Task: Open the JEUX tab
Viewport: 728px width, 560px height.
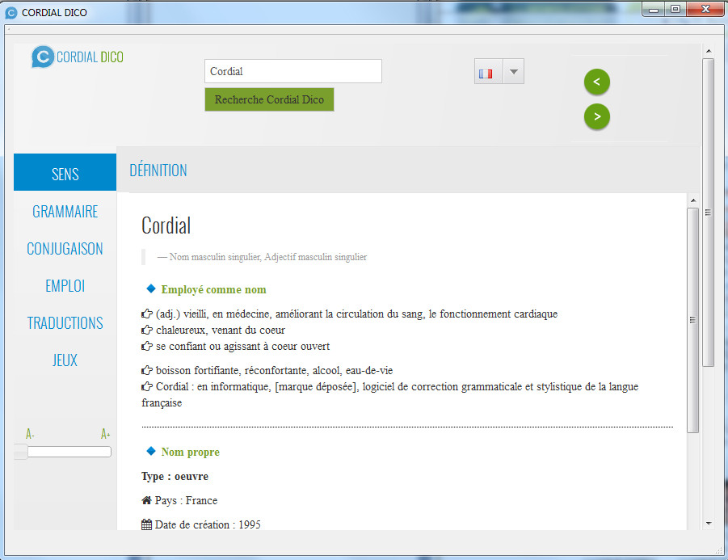Action: click(65, 360)
